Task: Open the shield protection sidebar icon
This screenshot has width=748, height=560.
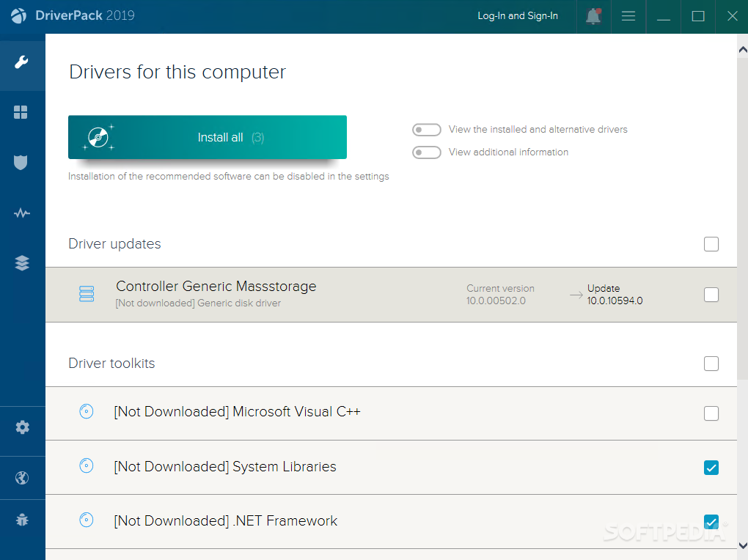Action: point(21,162)
